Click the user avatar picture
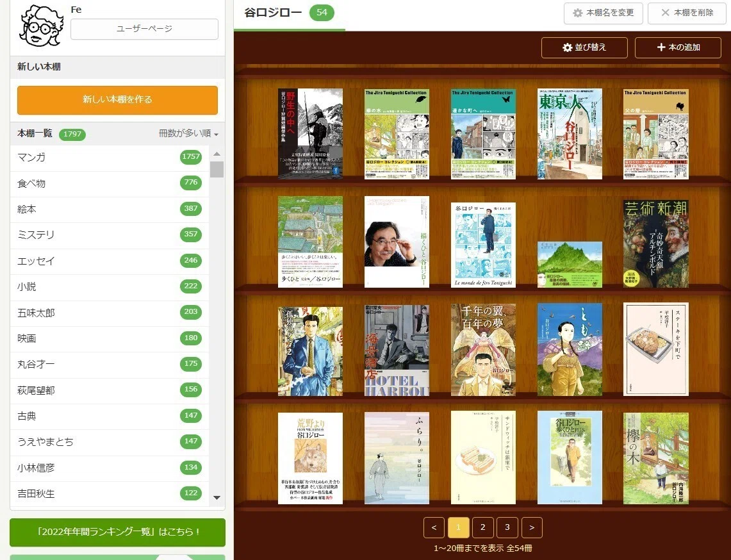This screenshot has height=560, width=731. [41, 26]
